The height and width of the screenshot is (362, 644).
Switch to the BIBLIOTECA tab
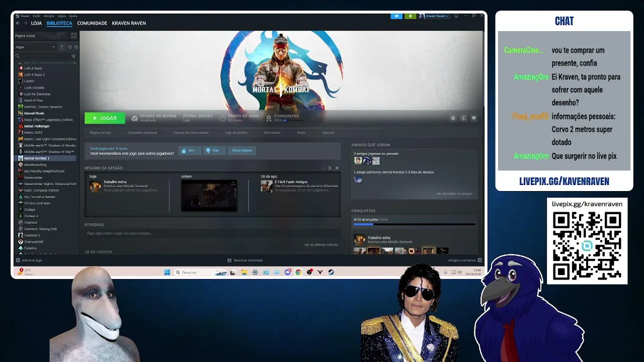59,23
